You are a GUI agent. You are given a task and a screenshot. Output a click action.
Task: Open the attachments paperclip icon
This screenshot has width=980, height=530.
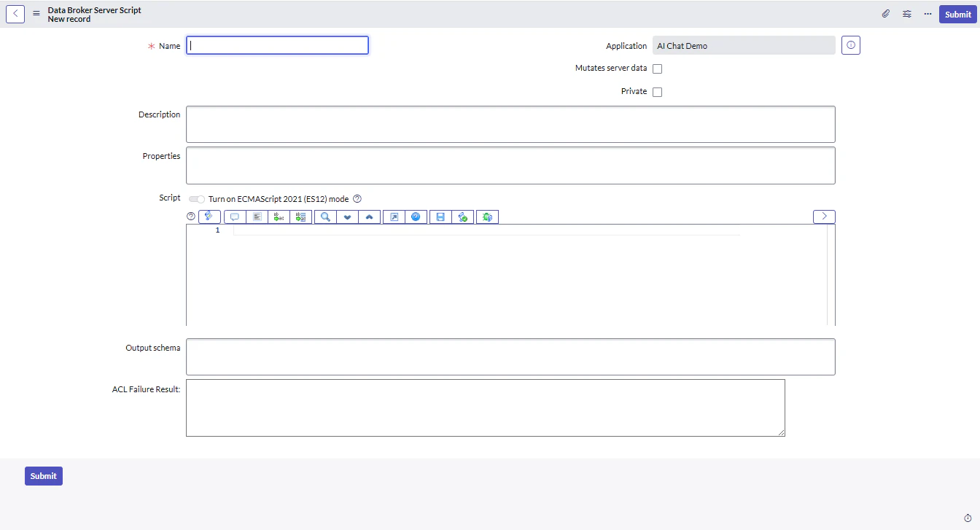click(886, 14)
